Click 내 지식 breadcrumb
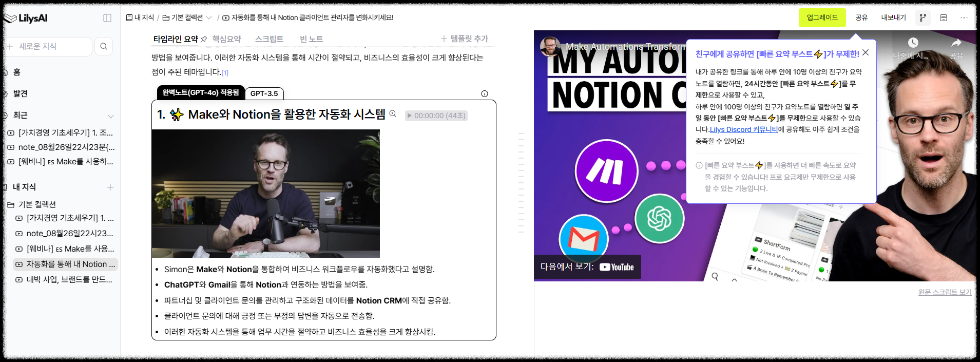This screenshot has height=362, width=980. tap(140, 17)
